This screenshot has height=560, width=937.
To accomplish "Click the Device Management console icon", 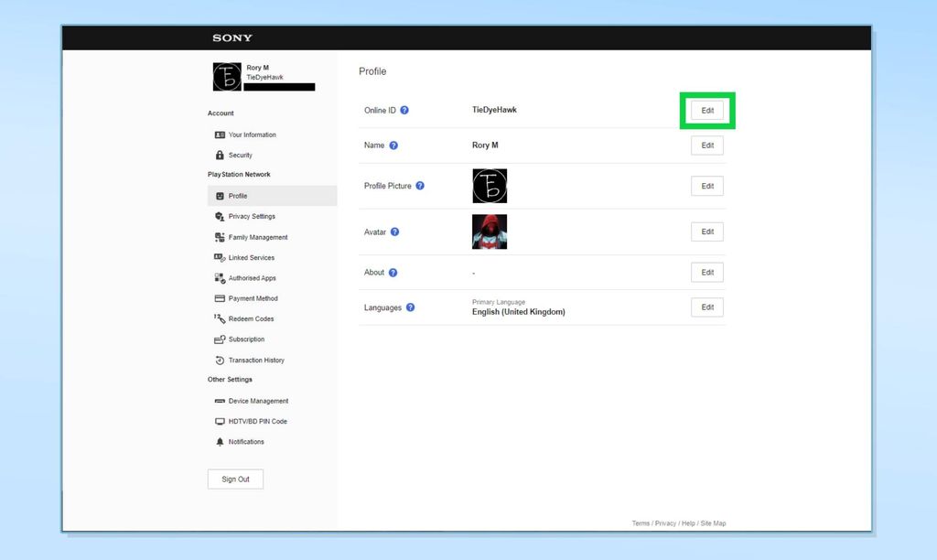I will click(220, 401).
